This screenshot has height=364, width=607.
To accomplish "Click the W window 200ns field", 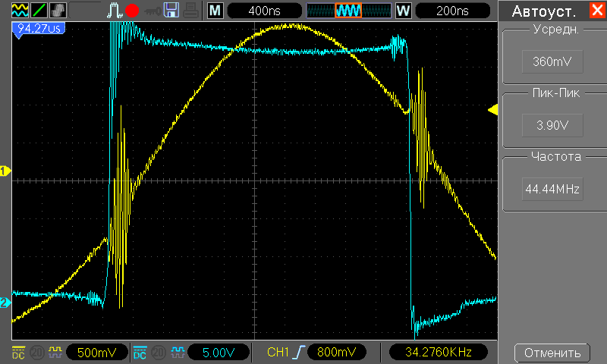I will click(452, 11).
